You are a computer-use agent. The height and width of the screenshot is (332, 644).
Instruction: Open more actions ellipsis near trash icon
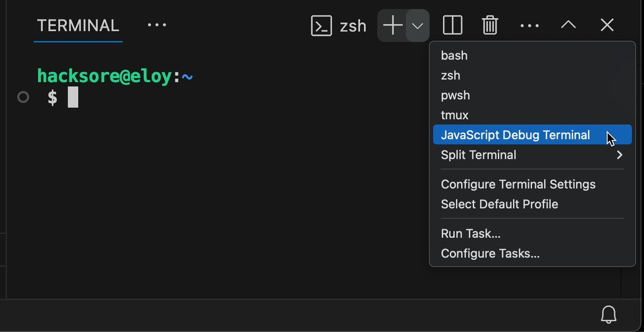tap(529, 26)
